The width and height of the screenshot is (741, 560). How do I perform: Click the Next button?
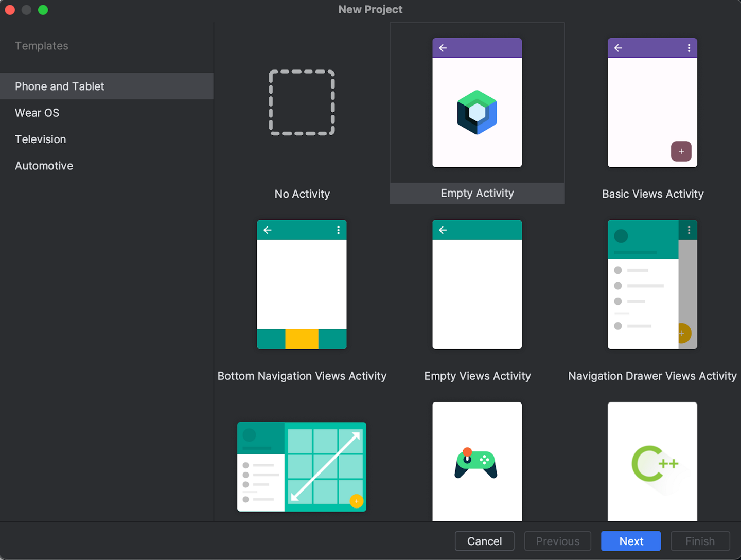pos(631,541)
